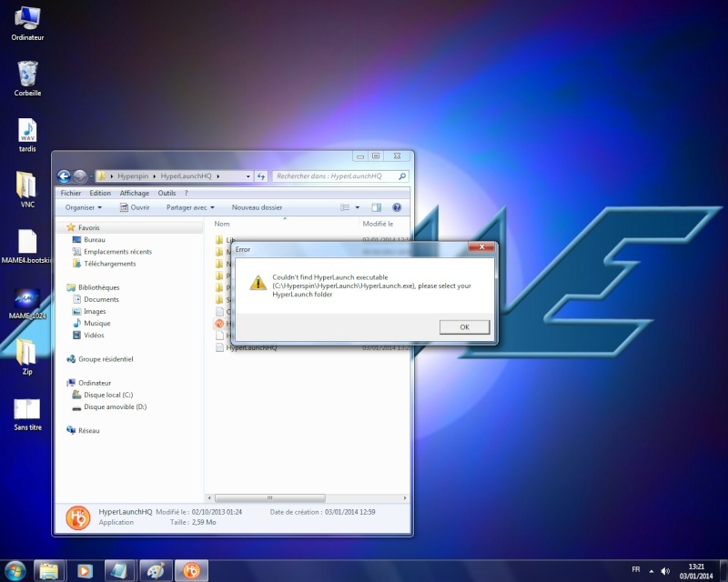Open Windows Explorer from the taskbar
This screenshot has height=582, width=728.
(49, 571)
